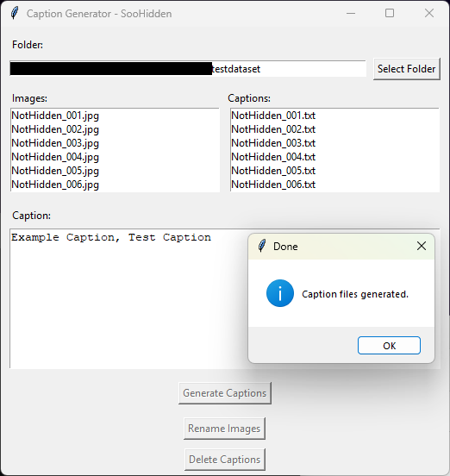Screen dimensions: 450x476
Task: Click the Generate Captions button
Action: pos(225,393)
